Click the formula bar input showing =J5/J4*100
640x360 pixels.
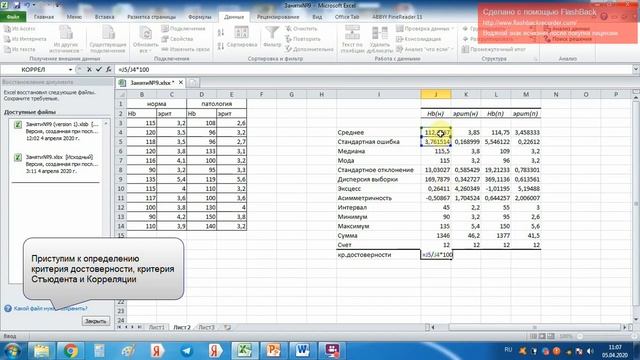tap(373, 70)
